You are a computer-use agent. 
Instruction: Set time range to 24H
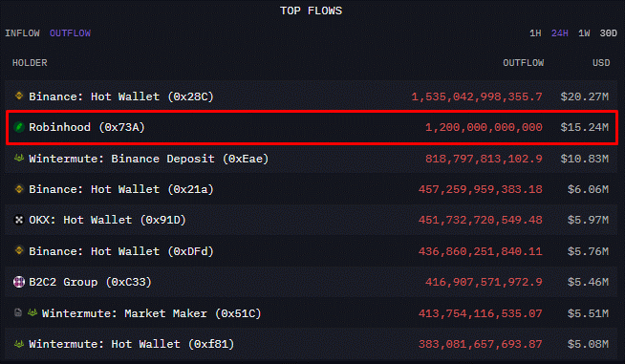click(x=560, y=33)
